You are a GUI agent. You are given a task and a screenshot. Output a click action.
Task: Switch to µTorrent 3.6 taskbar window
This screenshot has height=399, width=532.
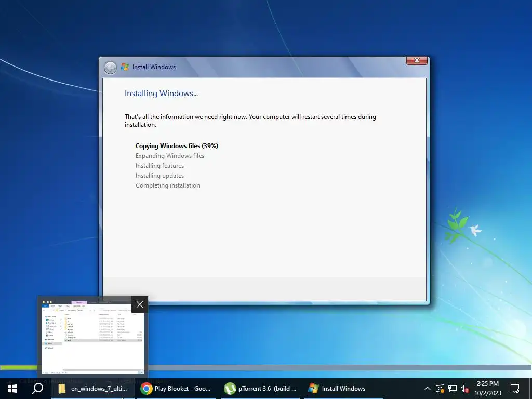(x=260, y=389)
